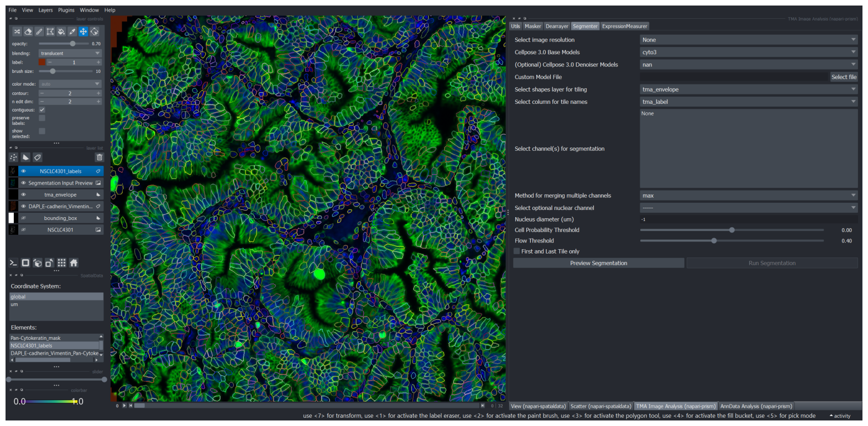Image resolution: width=868 pixels, height=426 pixels.
Task: Open the Plugins menu
Action: (x=66, y=10)
